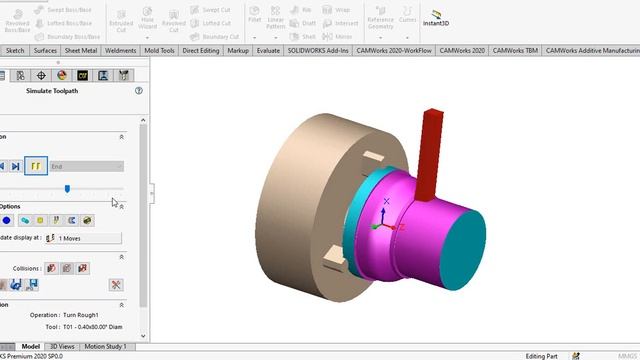Click the Hole Wizard tool
This screenshot has height=360, width=640.
(x=147, y=18)
